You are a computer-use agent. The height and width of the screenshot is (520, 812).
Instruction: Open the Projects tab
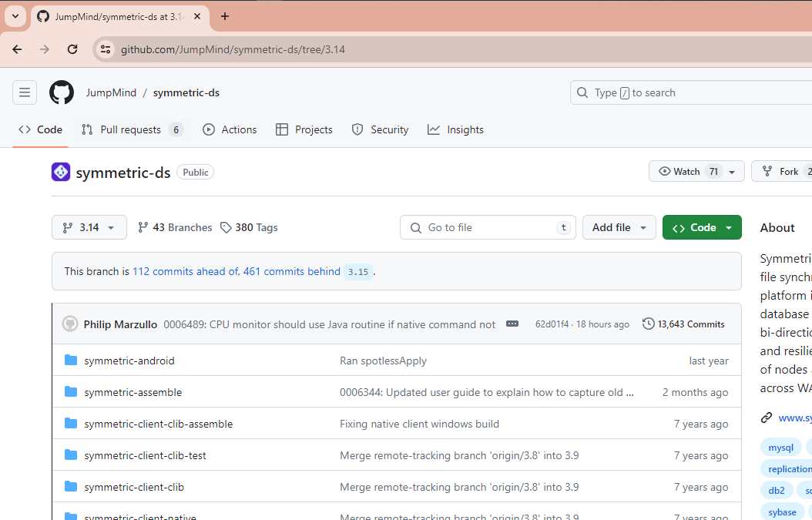[x=304, y=129]
